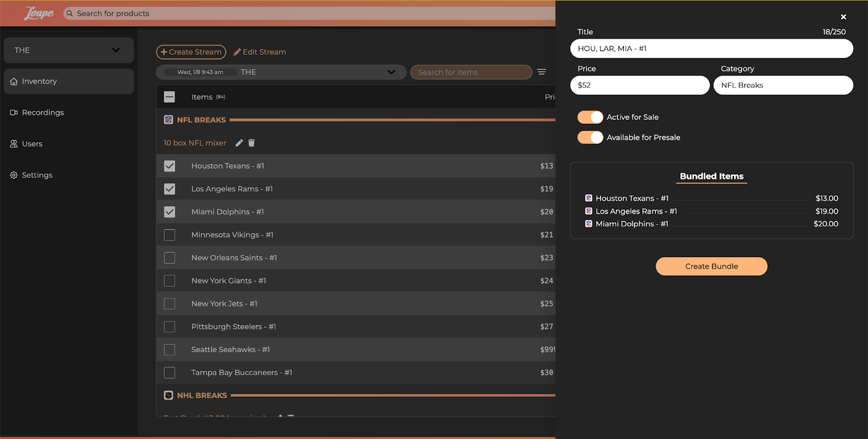This screenshot has height=439, width=868.
Task: Check the Minnesota Vikings - #1 checkbox
Action: click(x=170, y=235)
